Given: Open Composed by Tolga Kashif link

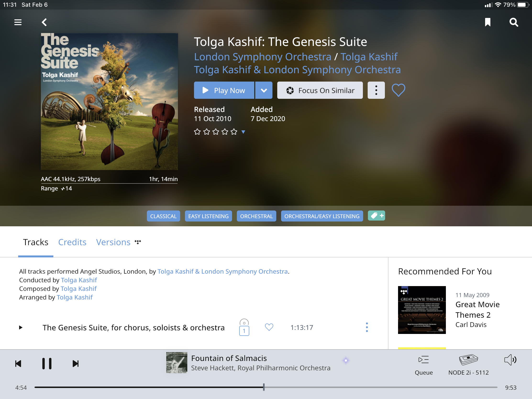Looking at the screenshot, I should [79, 289].
